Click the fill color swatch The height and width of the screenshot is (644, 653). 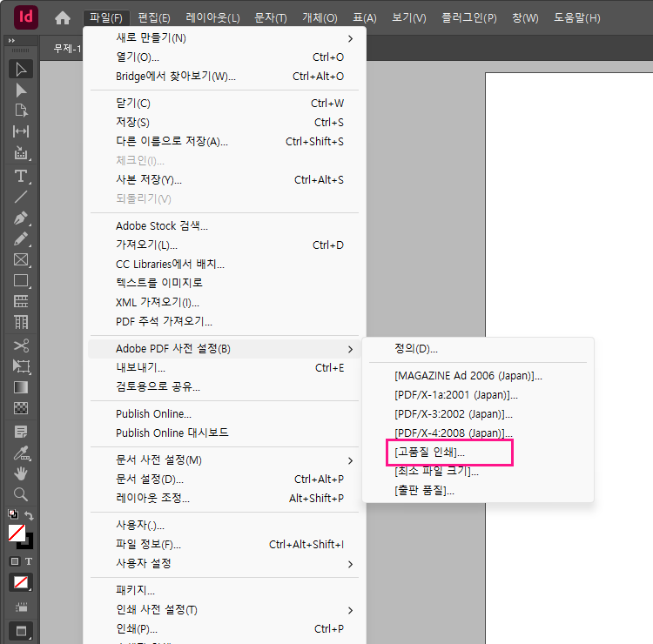(x=17, y=531)
